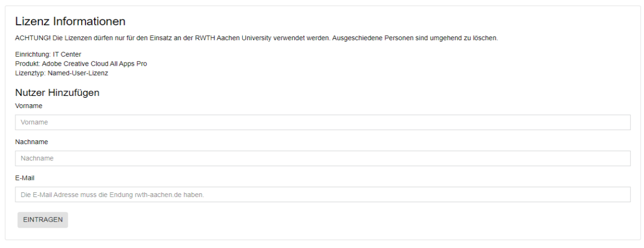The image size is (644, 248).
Task: Click the 'Ausgeschiedene Personen' sentence
Action: 415,38
